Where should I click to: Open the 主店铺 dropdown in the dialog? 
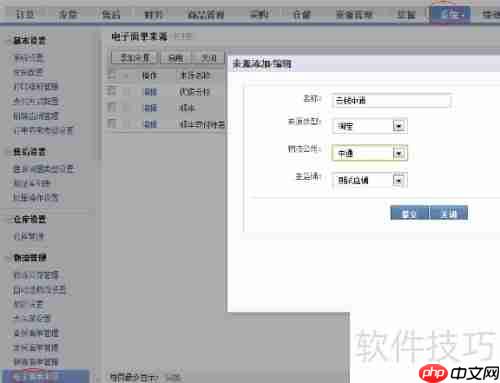(x=370, y=180)
